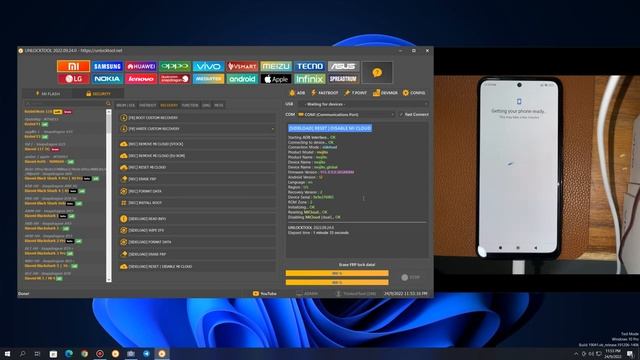Select the Qualcomm Snapdragon logo
This screenshot has height=360, width=640.
click(x=175, y=79)
